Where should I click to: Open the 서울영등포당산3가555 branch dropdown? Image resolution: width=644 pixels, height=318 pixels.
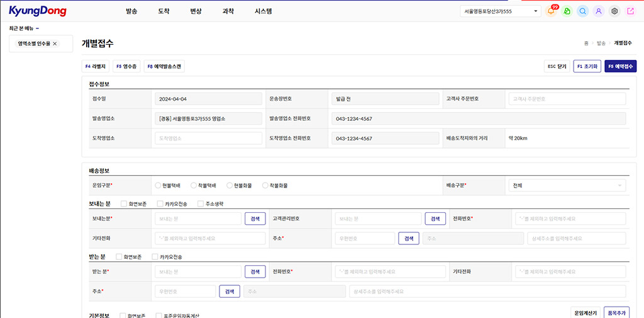501,11
